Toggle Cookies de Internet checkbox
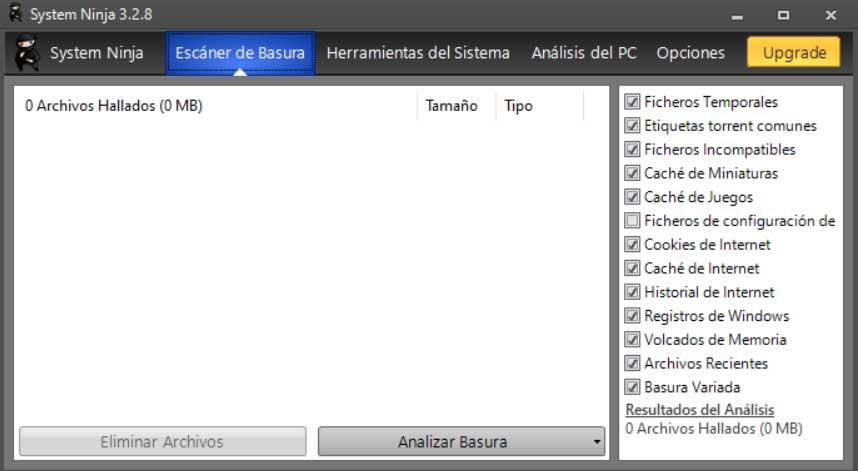This screenshot has height=471, width=858. tap(632, 244)
